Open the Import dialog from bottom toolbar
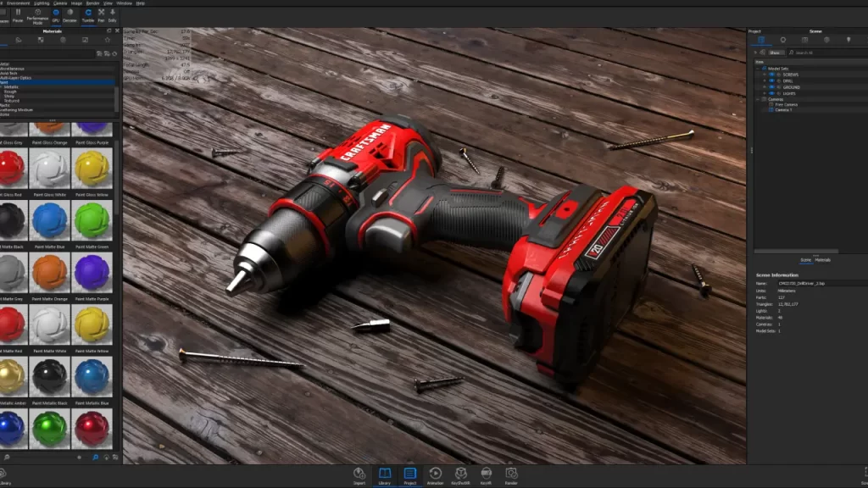This screenshot has width=868, height=488. coord(359,476)
